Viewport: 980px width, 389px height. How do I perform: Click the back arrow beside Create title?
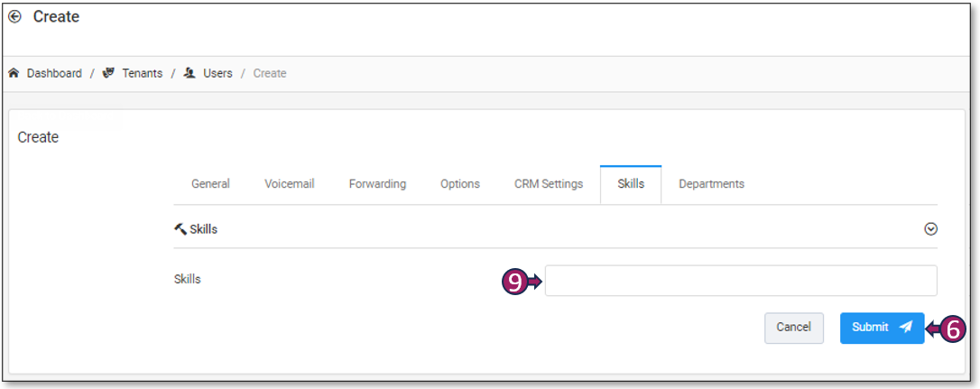pyautogui.click(x=14, y=17)
